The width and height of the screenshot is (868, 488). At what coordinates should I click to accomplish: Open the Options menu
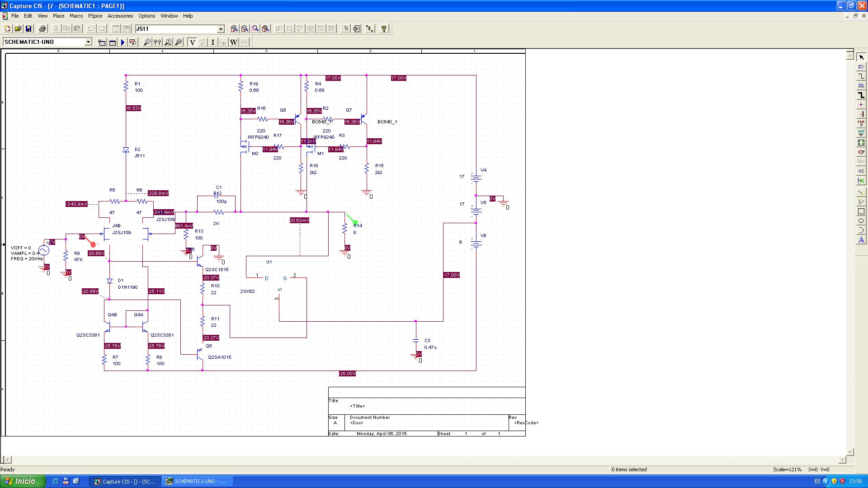pyautogui.click(x=147, y=16)
